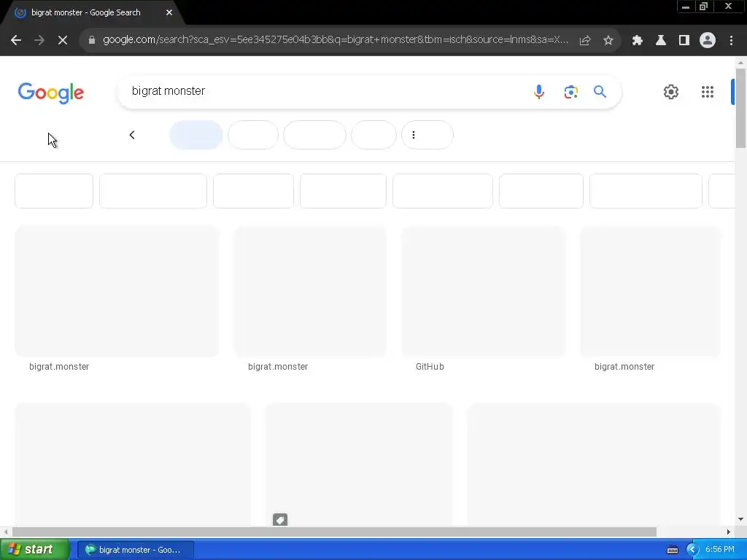
Task: Click the scroll up arrow
Action: (x=740, y=62)
